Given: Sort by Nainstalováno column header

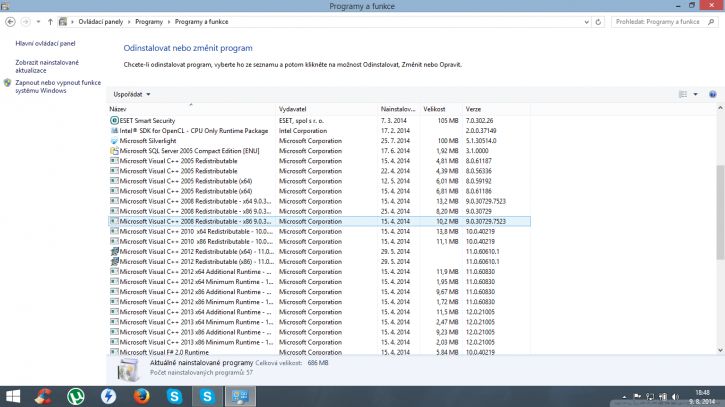Looking at the screenshot, I should pyautogui.click(x=399, y=109).
